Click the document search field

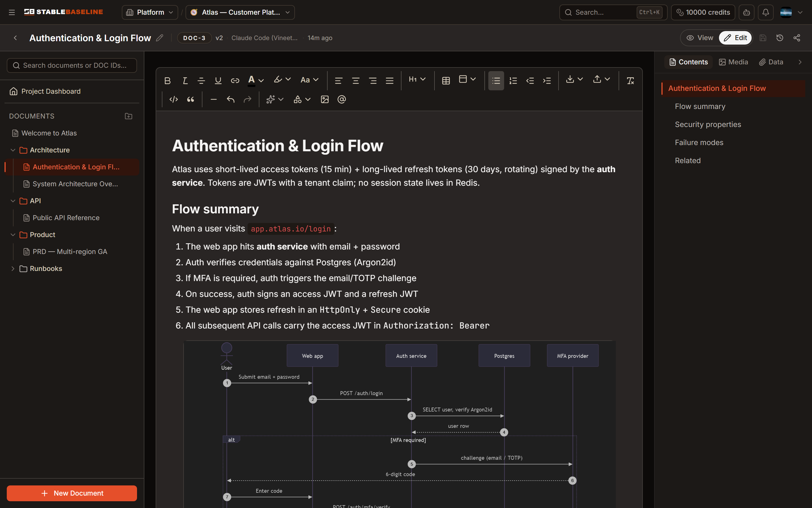(x=72, y=65)
